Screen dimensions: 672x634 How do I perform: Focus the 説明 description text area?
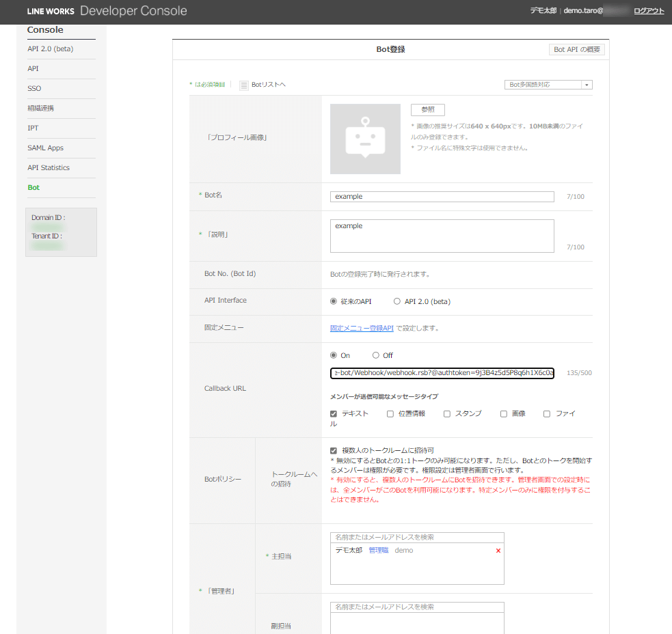tap(442, 236)
